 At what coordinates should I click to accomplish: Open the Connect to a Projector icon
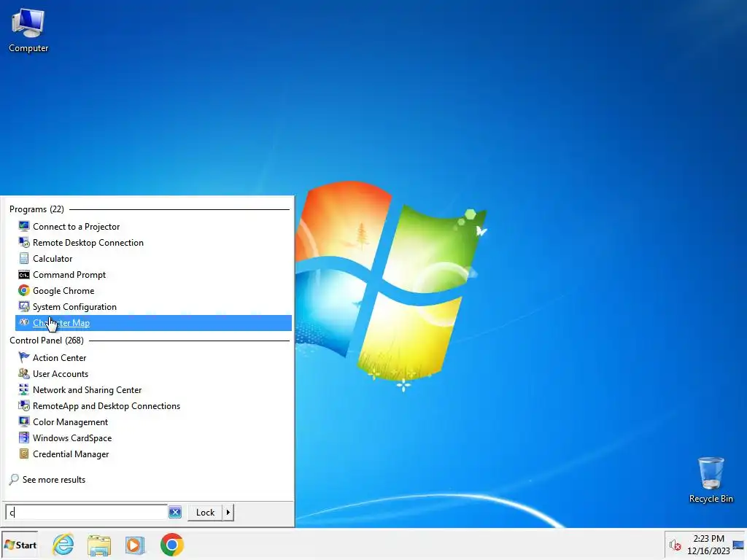coord(24,226)
